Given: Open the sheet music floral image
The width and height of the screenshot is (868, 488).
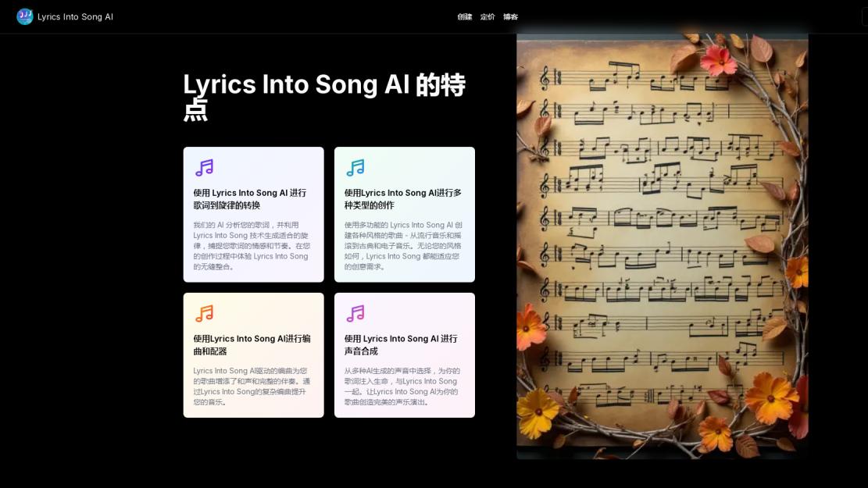Looking at the screenshot, I should pyautogui.click(x=662, y=246).
